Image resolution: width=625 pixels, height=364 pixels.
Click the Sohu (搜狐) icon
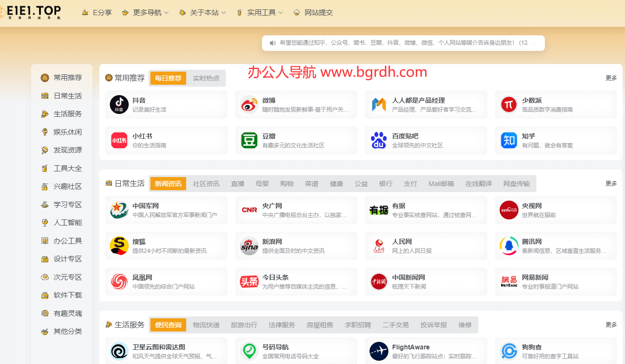tap(119, 246)
